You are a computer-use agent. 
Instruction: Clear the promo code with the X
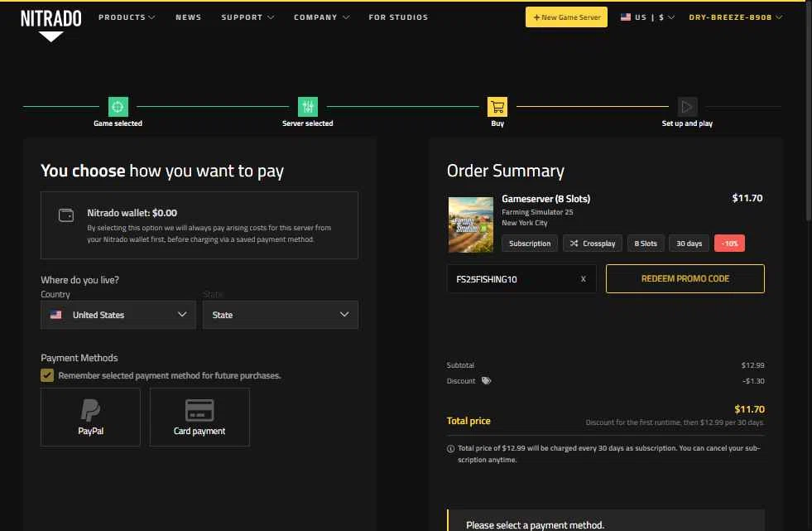583,279
